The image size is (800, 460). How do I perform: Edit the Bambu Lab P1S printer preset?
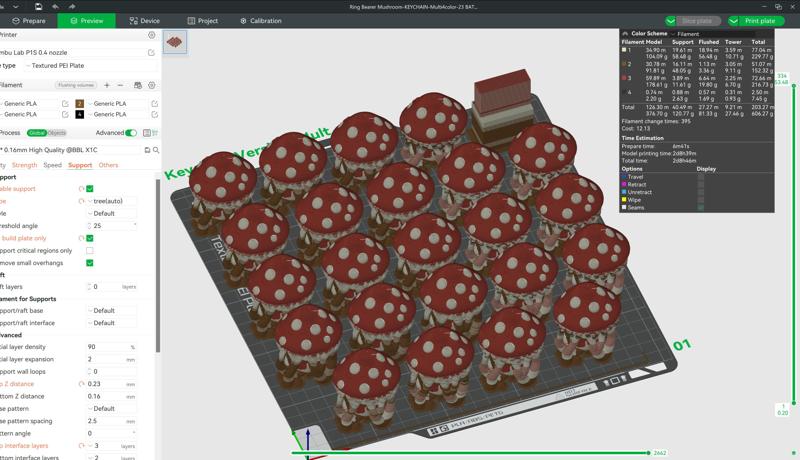(151, 53)
